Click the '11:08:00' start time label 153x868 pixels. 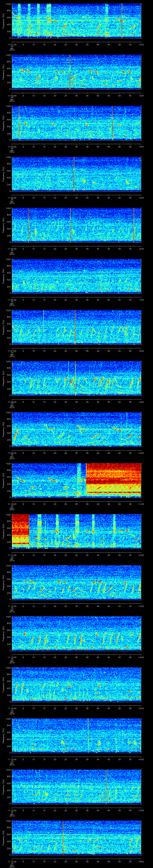tap(12, 402)
